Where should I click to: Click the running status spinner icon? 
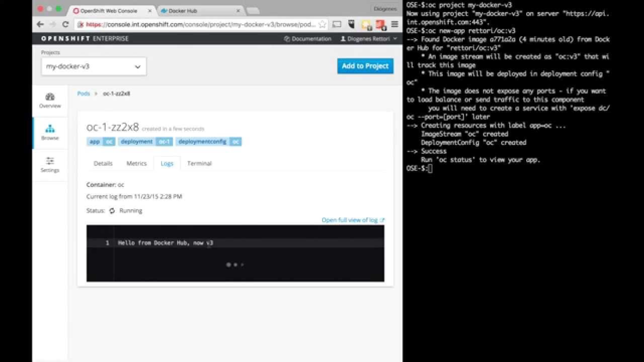(x=112, y=211)
